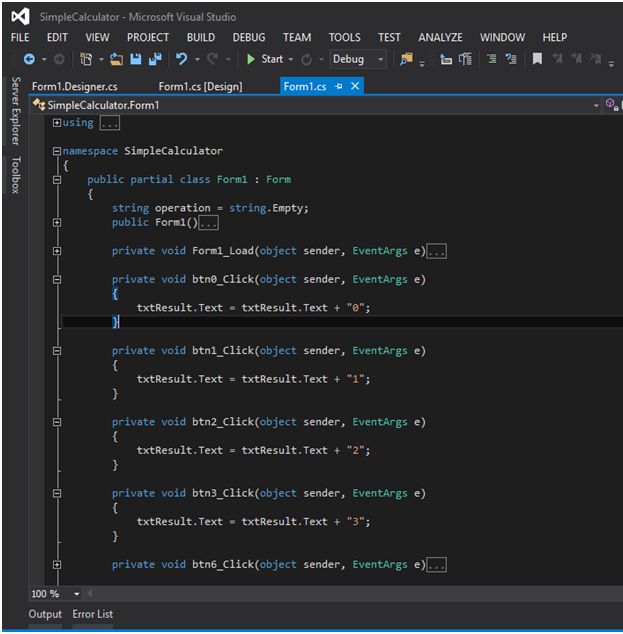
Task: Switch to the Form1.cs [Design] tab
Action: point(200,87)
